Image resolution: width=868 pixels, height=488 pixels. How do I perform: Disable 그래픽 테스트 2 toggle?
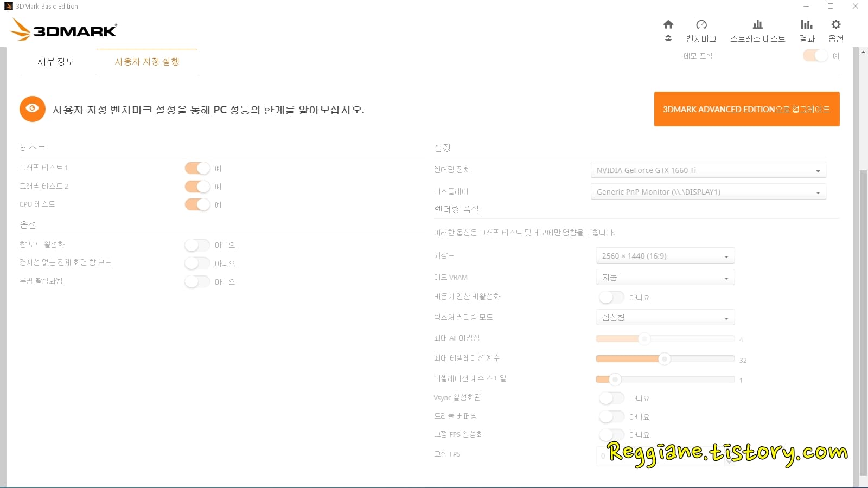[197, 187]
